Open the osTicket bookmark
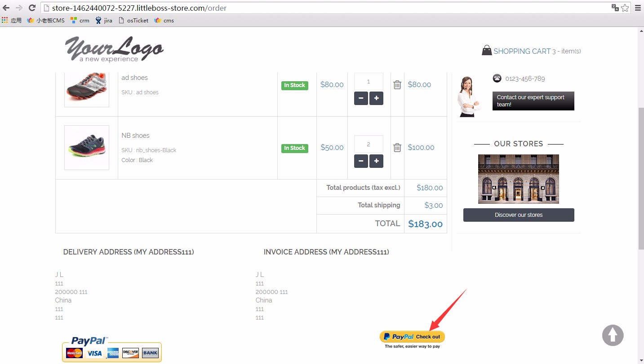 [133, 20]
